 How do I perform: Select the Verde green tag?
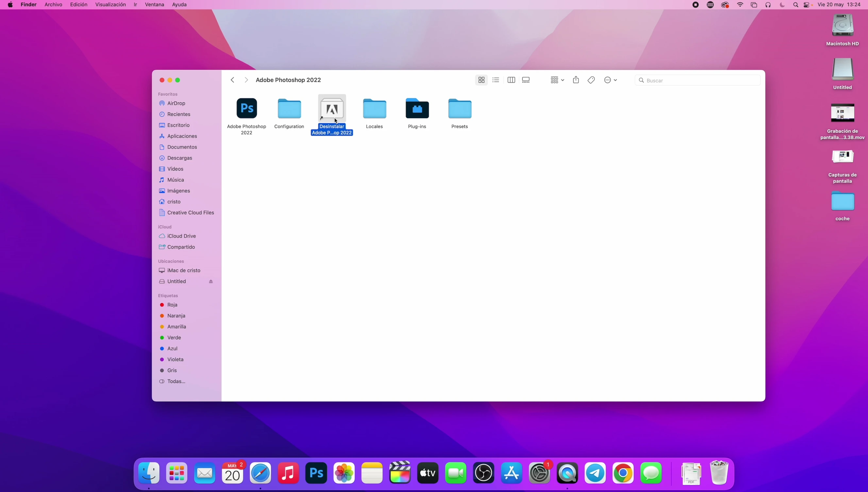[x=186, y=338]
